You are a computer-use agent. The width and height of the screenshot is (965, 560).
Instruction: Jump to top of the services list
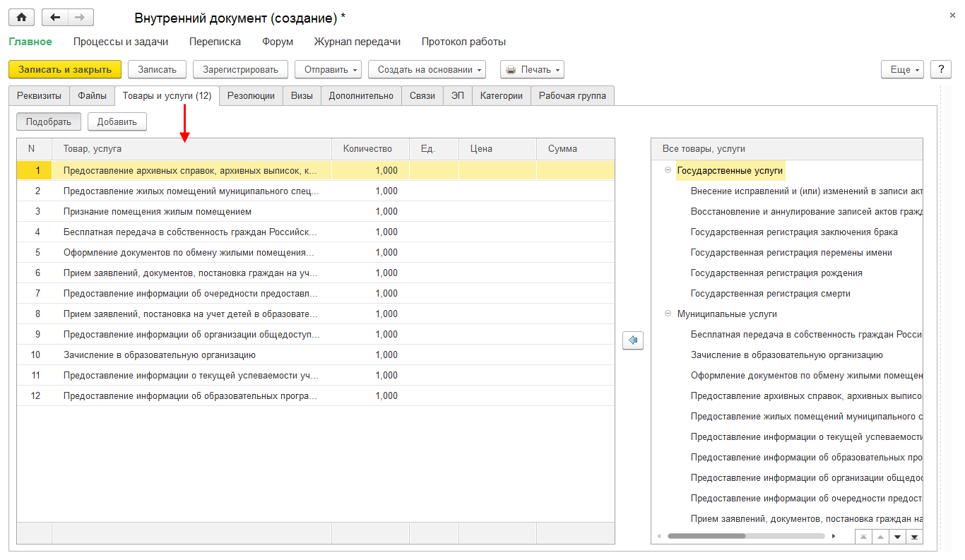pos(863,537)
